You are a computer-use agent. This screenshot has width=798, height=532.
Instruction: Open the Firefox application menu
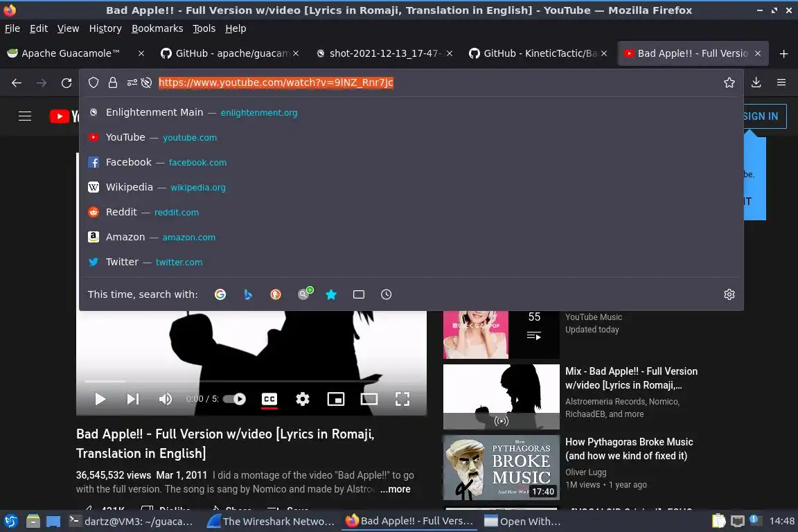click(x=781, y=82)
